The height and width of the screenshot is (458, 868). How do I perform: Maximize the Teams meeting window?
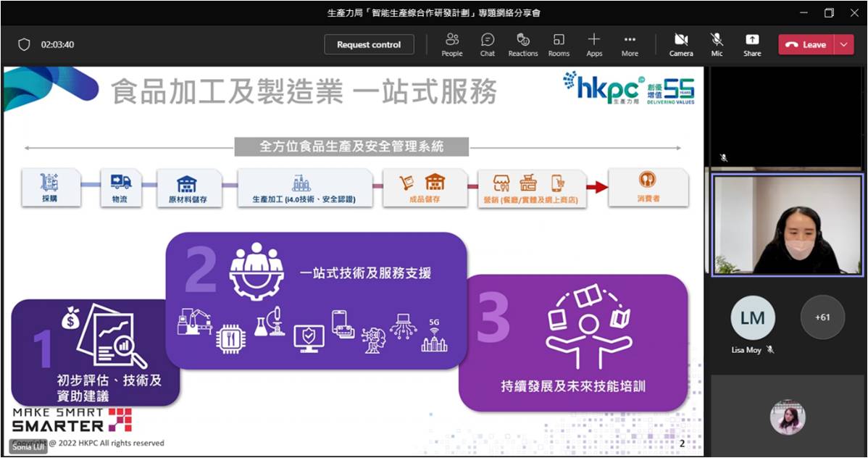pos(829,13)
